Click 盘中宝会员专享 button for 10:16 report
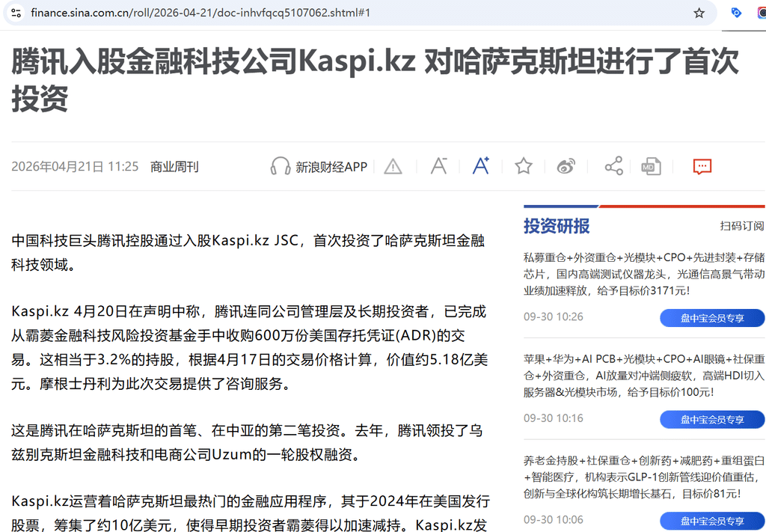 [x=712, y=420]
